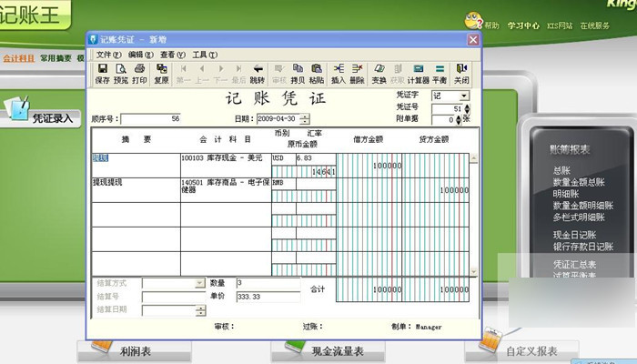This screenshot has height=364, width=637.
Task: Expand the 凭证字 dropdown
Action: [x=464, y=96]
